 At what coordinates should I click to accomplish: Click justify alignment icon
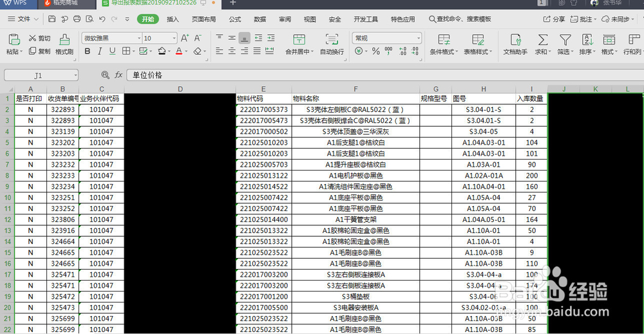[257, 51]
